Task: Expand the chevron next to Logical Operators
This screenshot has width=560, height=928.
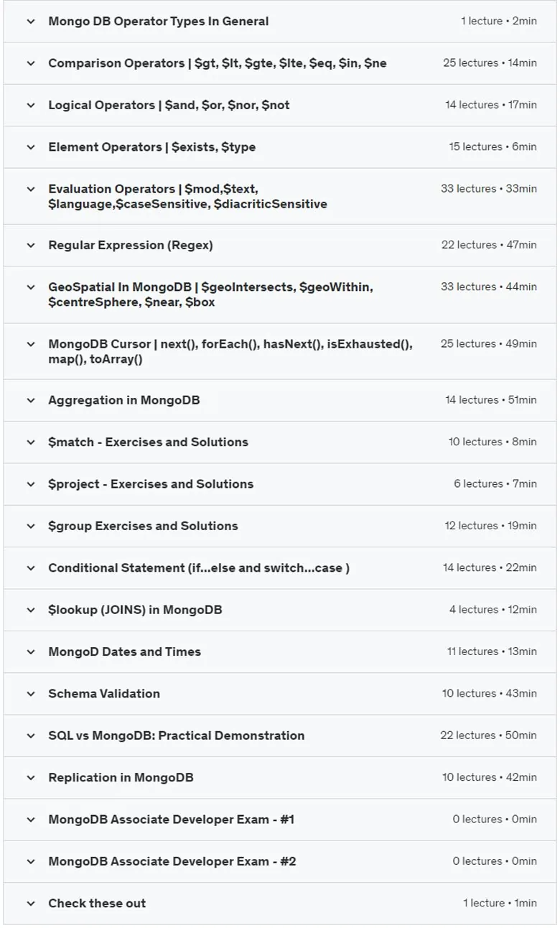Action: (x=30, y=105)
